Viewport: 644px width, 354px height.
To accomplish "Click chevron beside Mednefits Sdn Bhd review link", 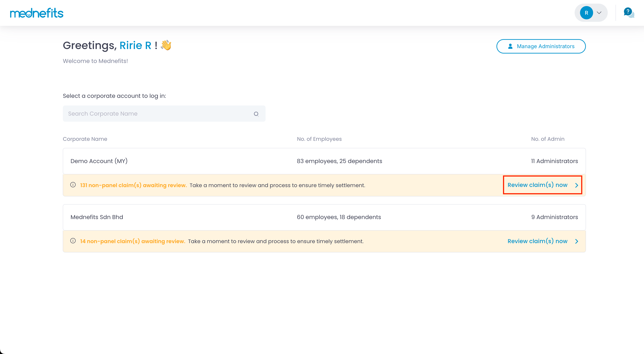I will coord(576,241).
